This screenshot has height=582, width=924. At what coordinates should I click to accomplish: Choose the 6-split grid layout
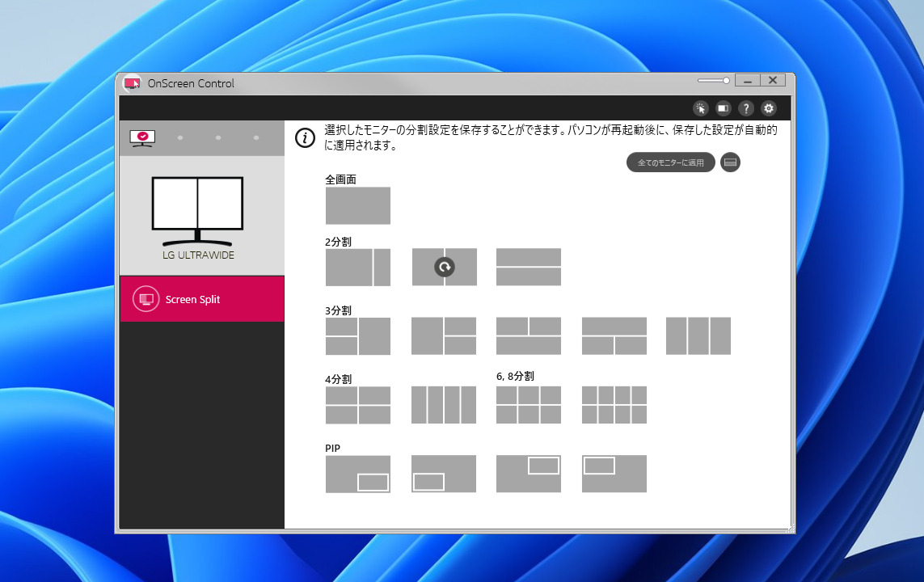(x=529, y=405)
